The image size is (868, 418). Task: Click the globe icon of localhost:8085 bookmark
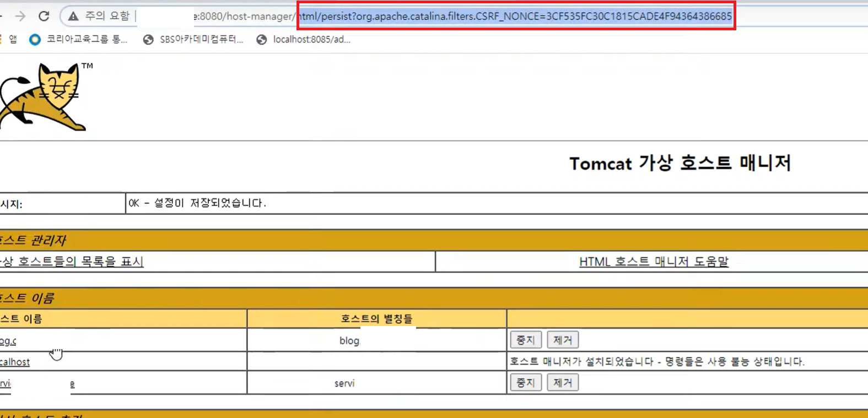tap(262, 40)
